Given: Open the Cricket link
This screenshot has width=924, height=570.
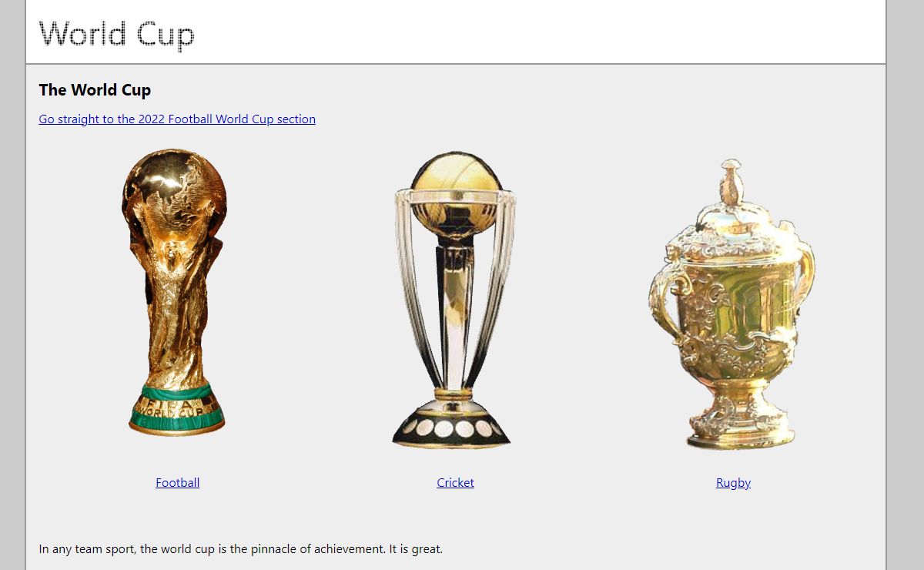Looking at the screenshot, I should tap(455, 483).
